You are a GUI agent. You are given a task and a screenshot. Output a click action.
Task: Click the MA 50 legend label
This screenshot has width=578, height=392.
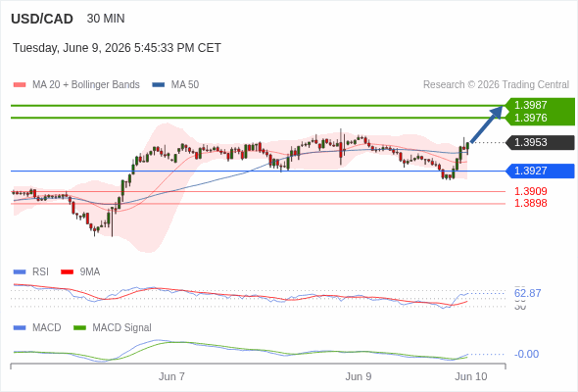point(185,85)
